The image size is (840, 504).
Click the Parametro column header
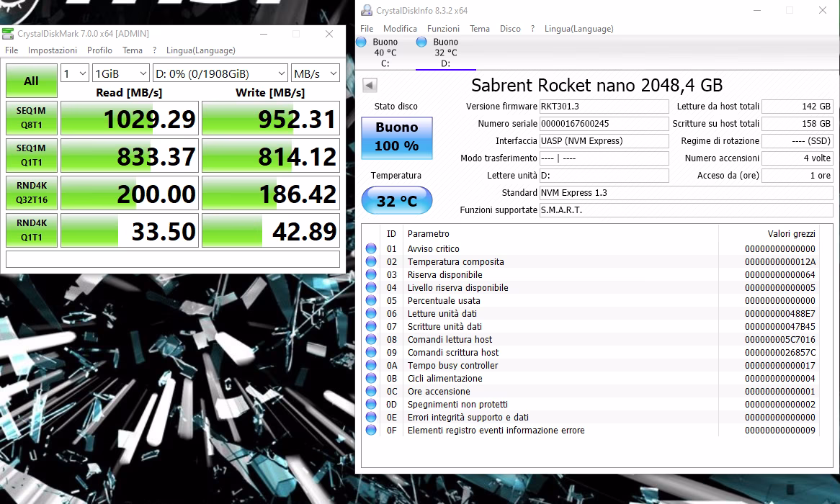(x=429, y=233)
